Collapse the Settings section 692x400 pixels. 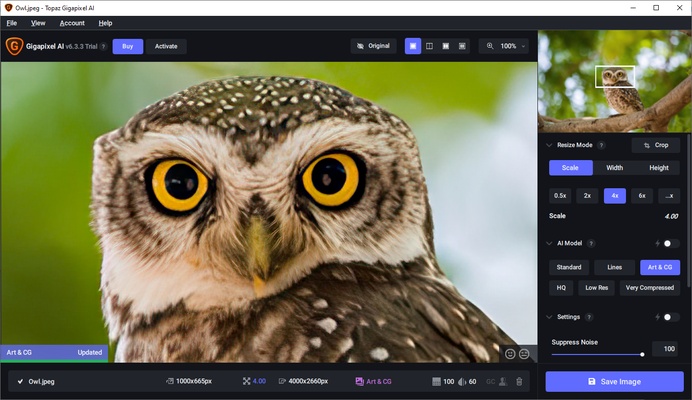point(549,317)
